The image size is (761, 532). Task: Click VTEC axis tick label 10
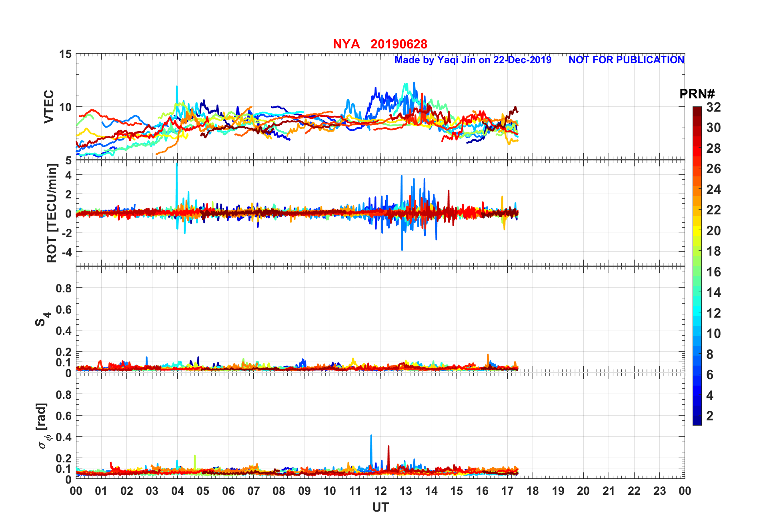click(x=66, y=107)
